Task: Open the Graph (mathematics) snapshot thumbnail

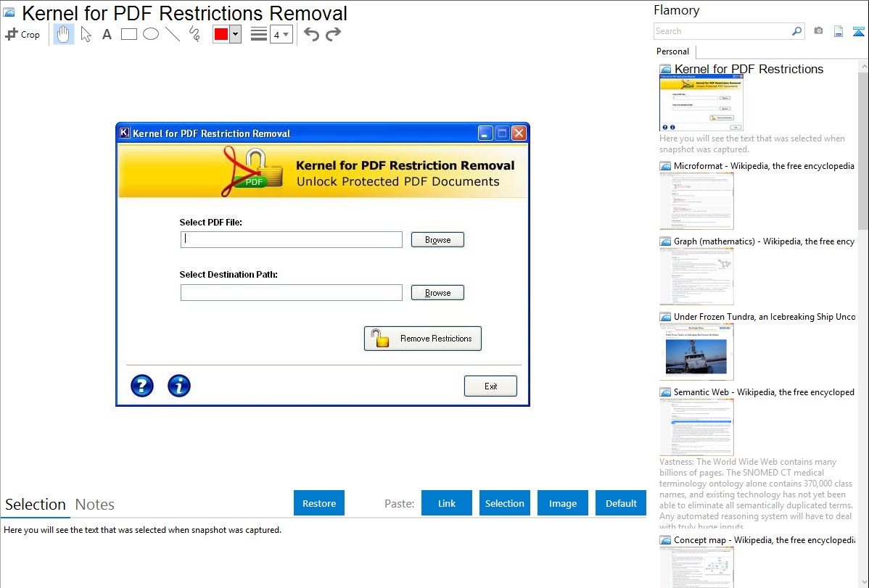Action: tap(696, 276)
